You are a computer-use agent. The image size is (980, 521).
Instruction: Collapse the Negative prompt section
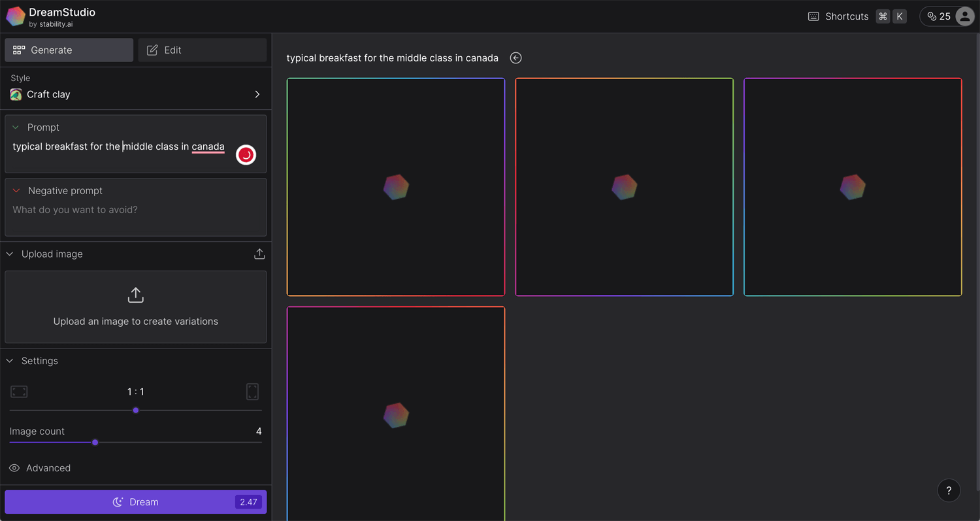click(16, 191)
